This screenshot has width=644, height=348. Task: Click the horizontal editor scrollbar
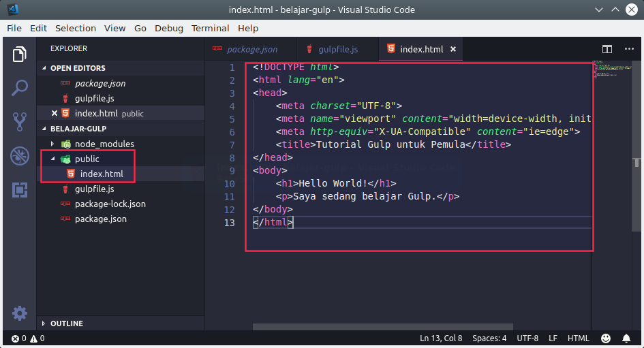383,327
